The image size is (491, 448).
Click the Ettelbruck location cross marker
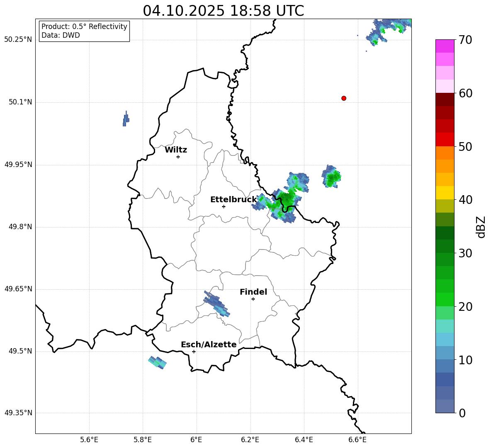coord(224,206)
